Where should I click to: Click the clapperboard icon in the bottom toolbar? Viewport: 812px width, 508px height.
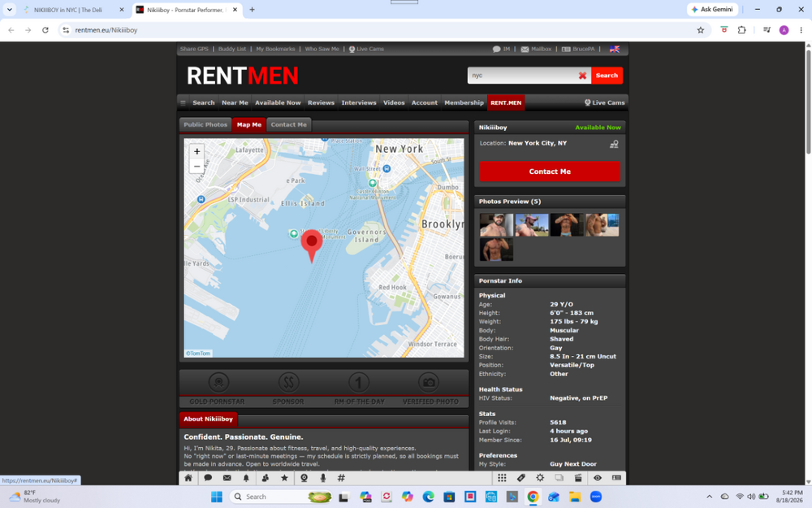578,478
